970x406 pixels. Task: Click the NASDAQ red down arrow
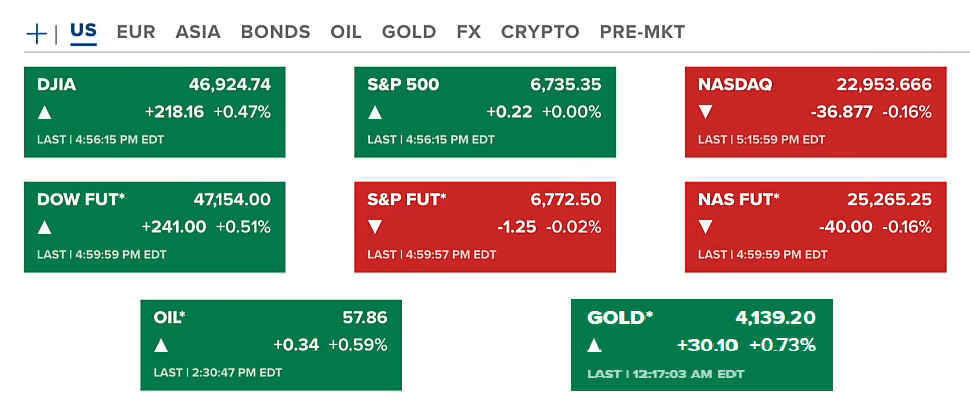pyautogui.click(x=705, y=112)
